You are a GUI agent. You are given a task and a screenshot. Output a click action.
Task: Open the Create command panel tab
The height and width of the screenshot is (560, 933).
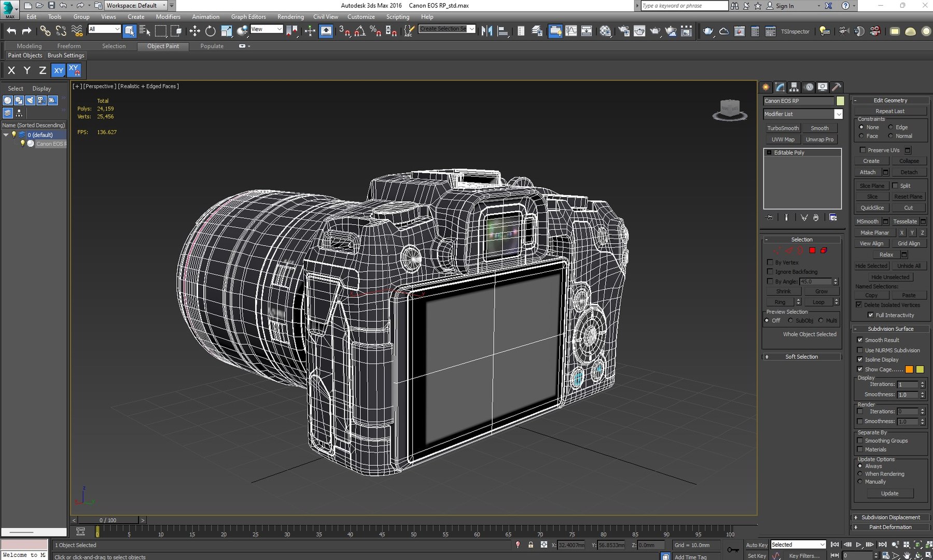click(766, 87)
